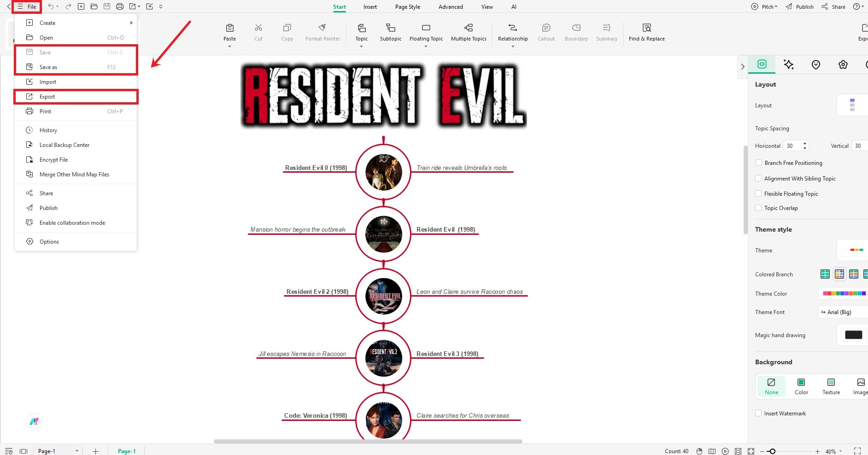868x455 pixels.
Task: Start presentation play icon in status bar
Action: pyautogui.click(x=725, y=451)
